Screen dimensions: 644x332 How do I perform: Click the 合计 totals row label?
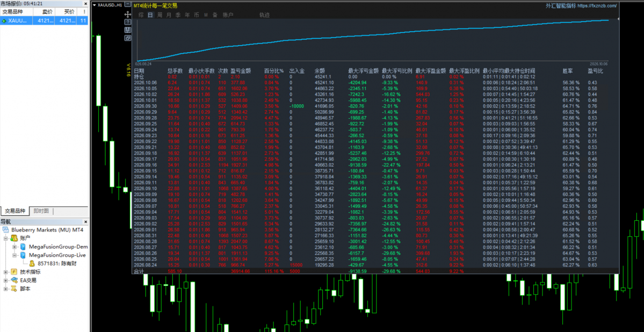tap(139, 271)
